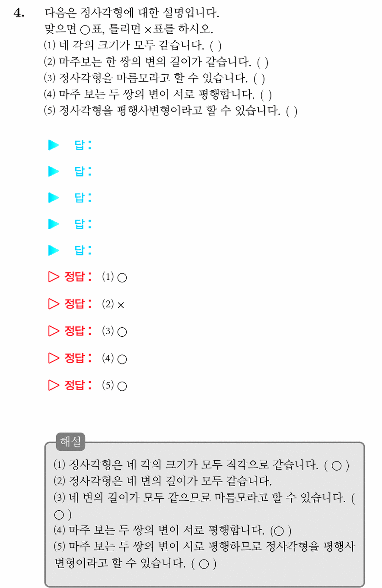Click the blank parentheses after statement (5)
382x588 pixels.
click(x=292, y=112)
